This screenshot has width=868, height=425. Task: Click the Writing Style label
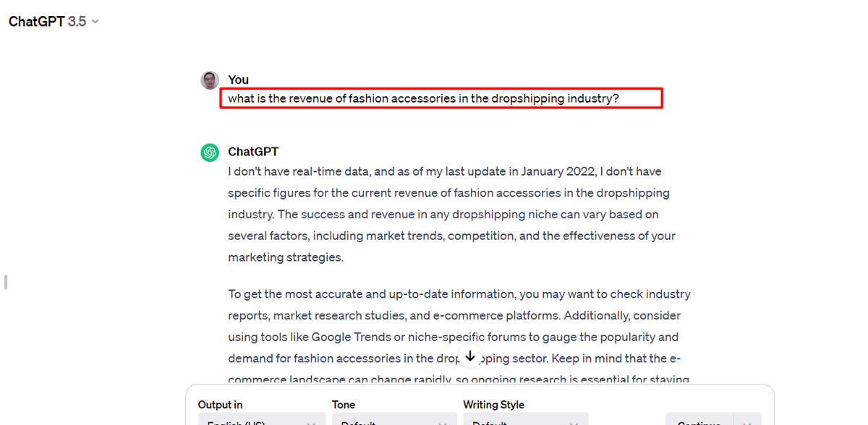click(x=494, y=405)
